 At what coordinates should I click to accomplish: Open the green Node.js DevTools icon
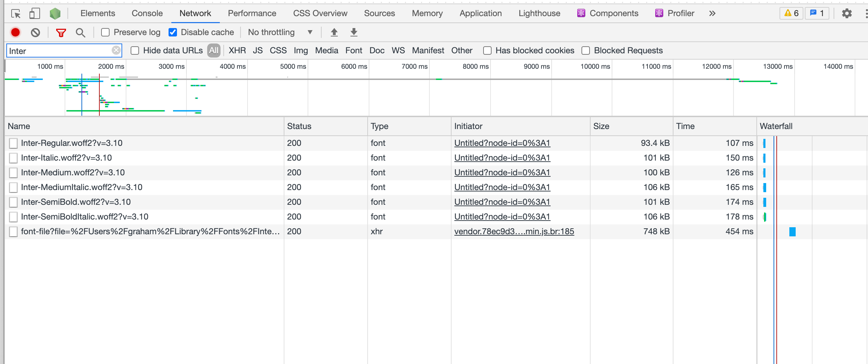pyautogui.click(x=55, y=14)
